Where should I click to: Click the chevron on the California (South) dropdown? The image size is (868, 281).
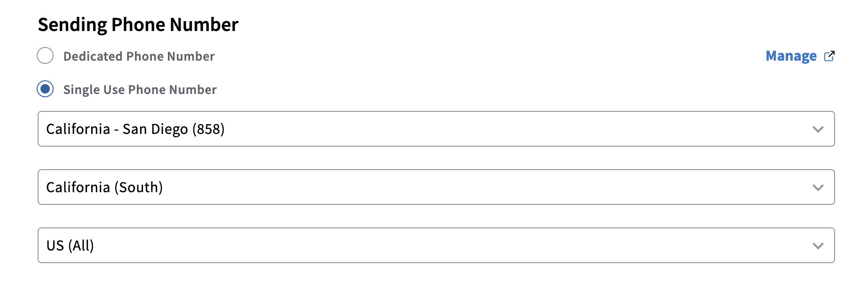pos(818,187)
